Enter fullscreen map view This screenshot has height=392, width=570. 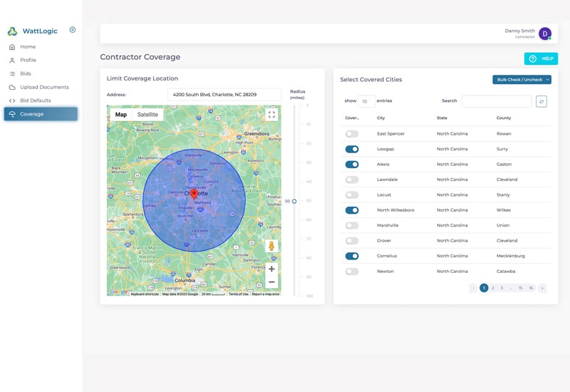pos(271,114)
